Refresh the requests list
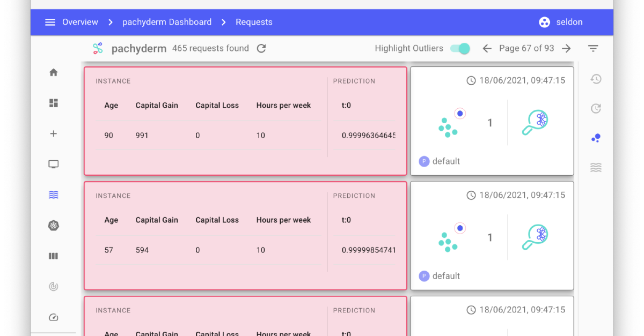Image resolution: width=644 pixels, height=336 pixels. 261,48
